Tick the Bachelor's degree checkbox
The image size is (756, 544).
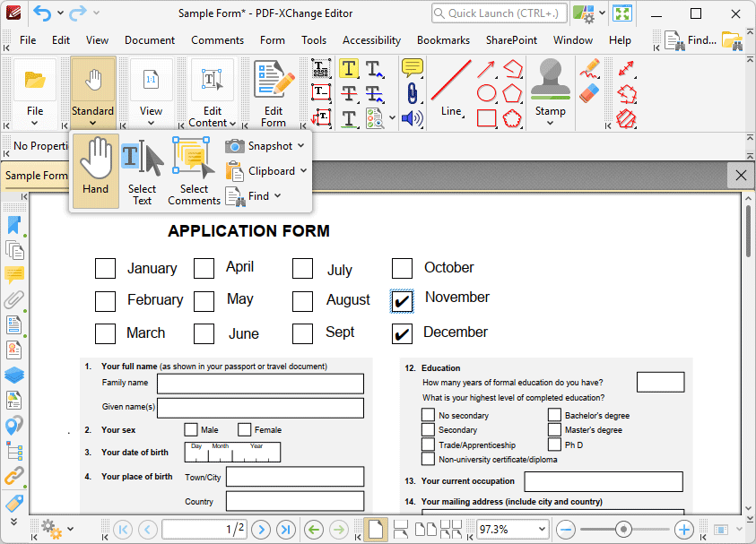[x=554, y=415]
